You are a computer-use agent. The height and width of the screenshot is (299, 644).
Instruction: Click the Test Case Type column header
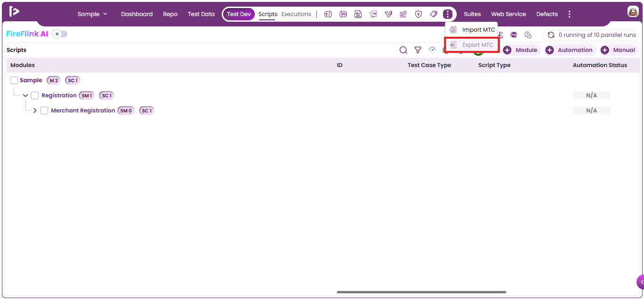click(429, 65)
